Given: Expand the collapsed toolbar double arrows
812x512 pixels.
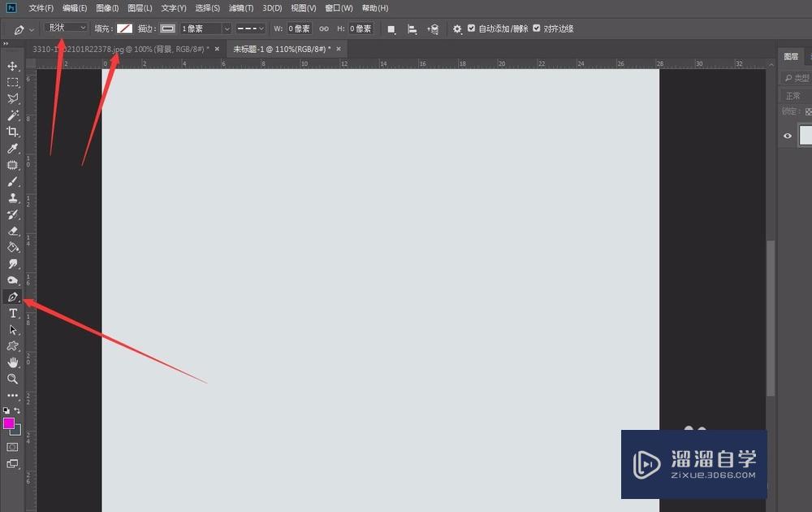Looking at the screenshot, I should pos(6,44).
